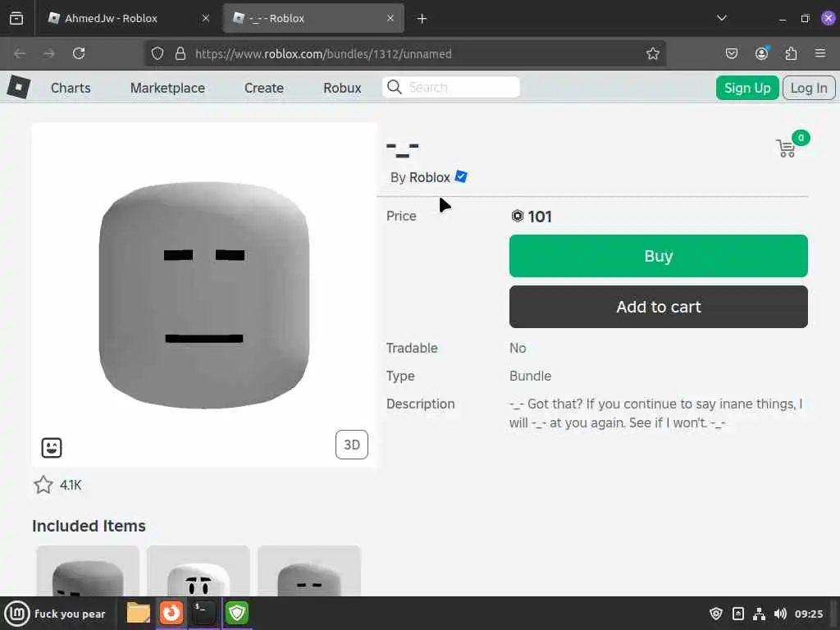Go back to previous page
The height and width of the screenshot is (630, 840).
tap(20, 53)
